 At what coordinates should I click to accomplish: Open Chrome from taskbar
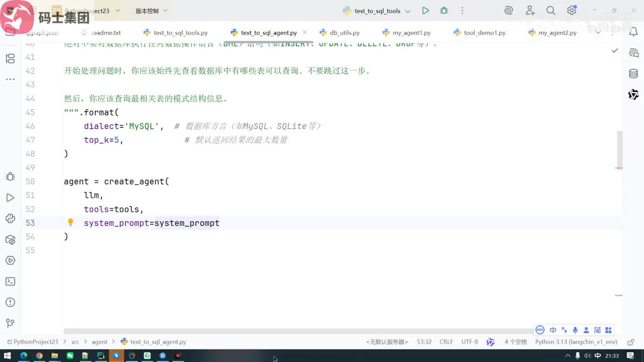point(39,355)
